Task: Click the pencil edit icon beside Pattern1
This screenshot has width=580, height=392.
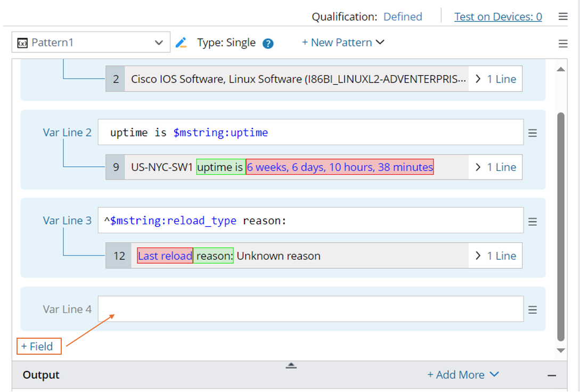Action: click(181, 43)
